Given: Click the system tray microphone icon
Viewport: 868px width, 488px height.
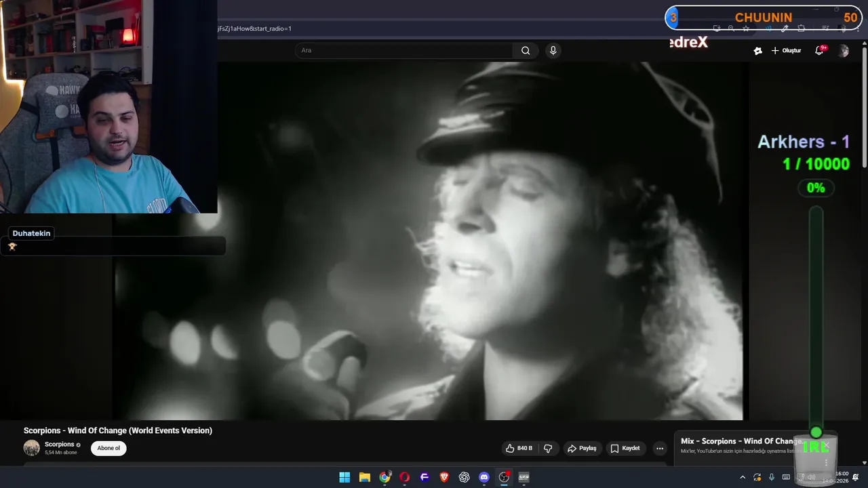Looking at the screenshot, I should (x=772, y=477).
